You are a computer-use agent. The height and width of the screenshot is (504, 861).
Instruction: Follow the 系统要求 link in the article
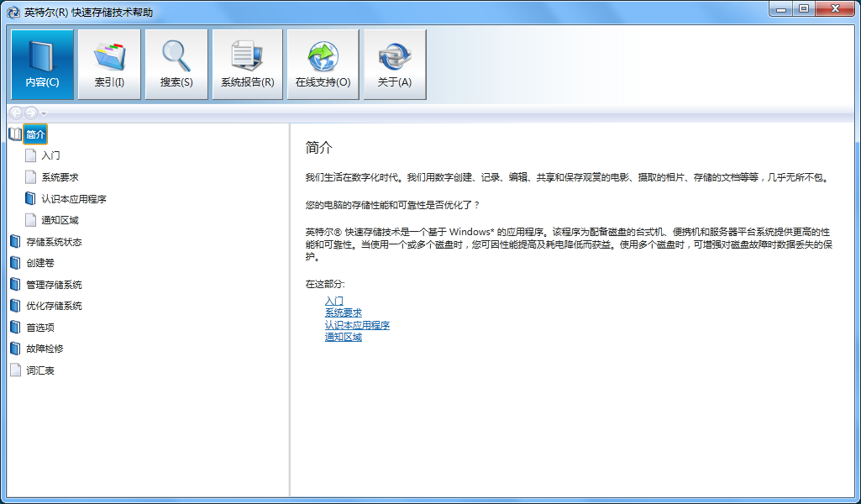(344, 313)
